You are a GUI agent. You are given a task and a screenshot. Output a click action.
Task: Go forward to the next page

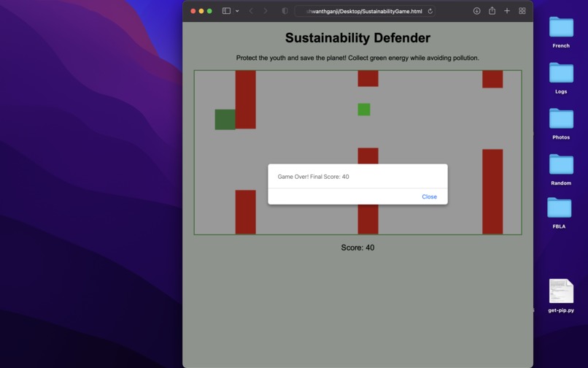point(265,11)
